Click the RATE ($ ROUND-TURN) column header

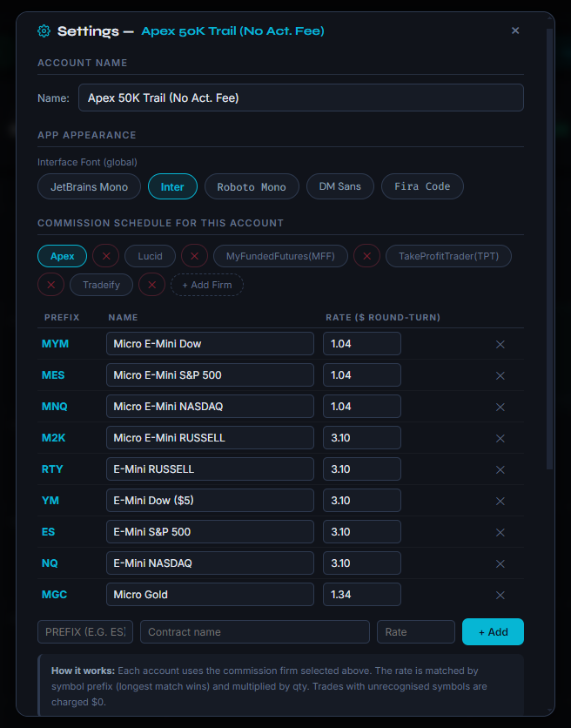coord(383,318)
